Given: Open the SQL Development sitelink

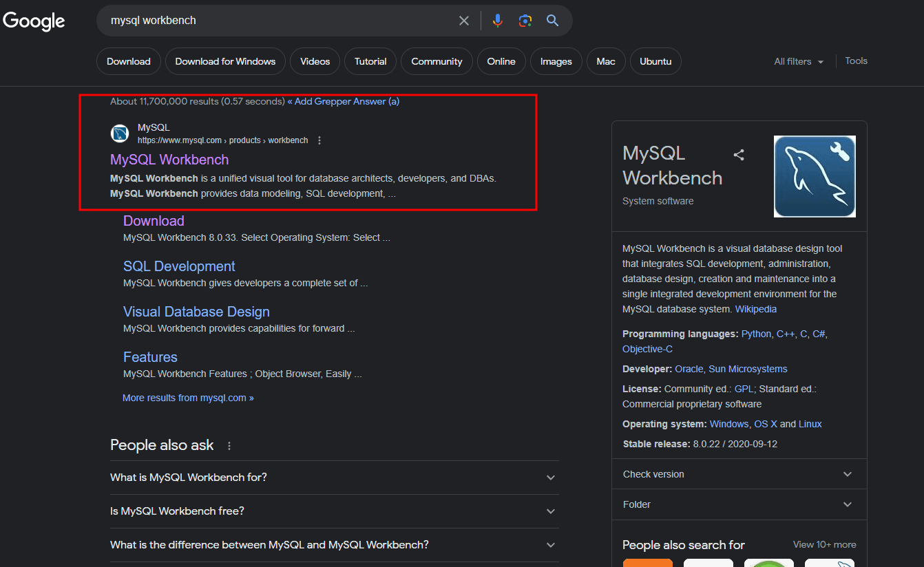Looking at the screenshot, I should point(179,266).
